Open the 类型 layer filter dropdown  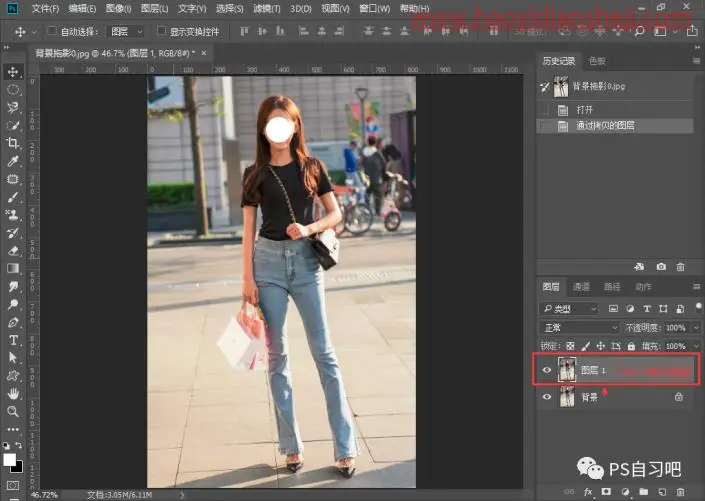[x=569, y=309]
